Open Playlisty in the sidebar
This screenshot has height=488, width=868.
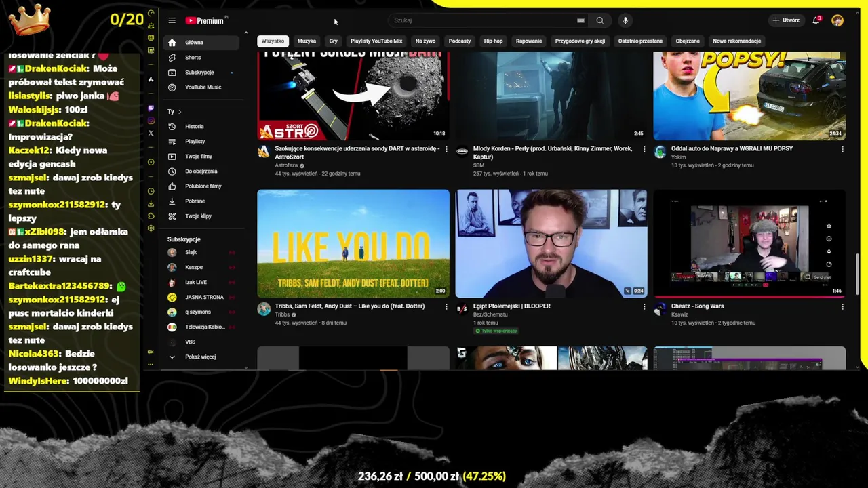point(201,142)
